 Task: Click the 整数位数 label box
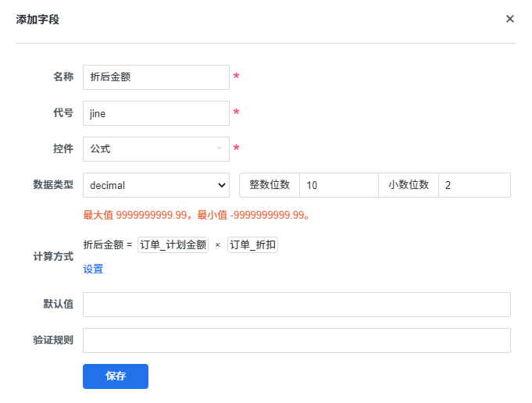[x=270, y=185]
